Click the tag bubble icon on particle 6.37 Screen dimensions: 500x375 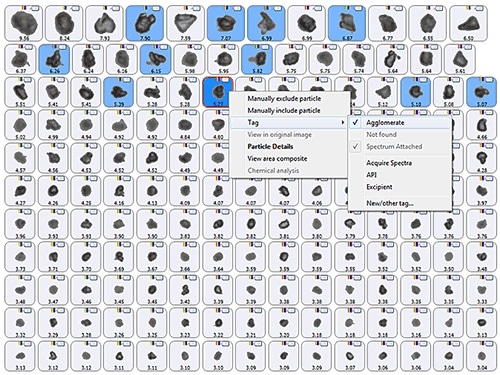pyautogui.click(x=28, y=47)
